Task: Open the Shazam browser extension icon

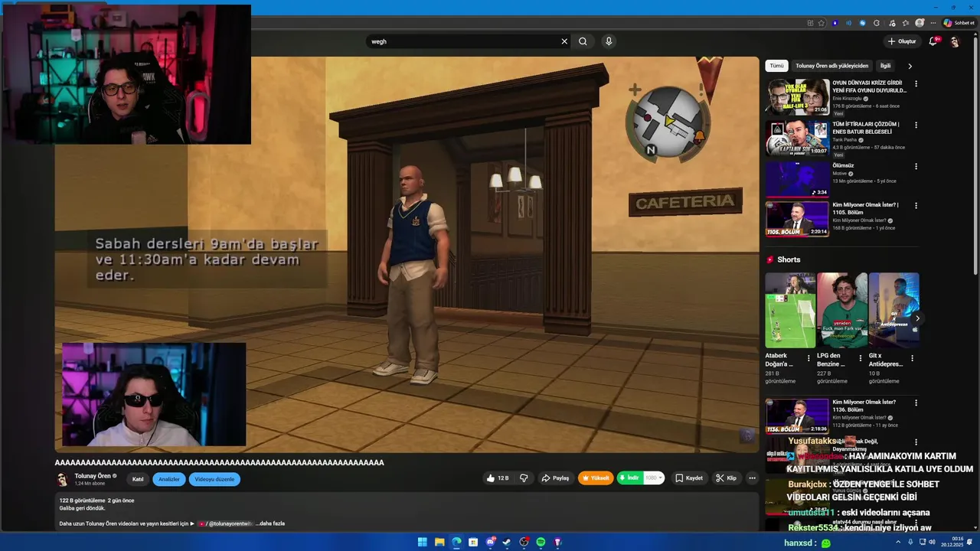Action: tap(862, 23)
